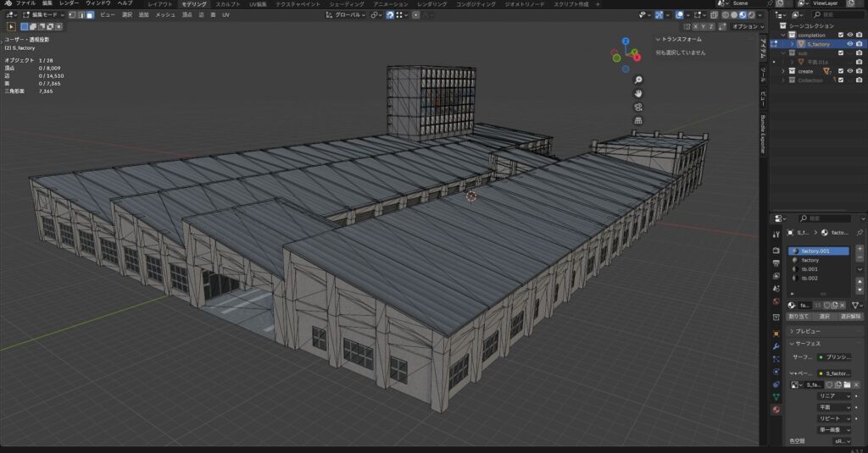Open the リピート extension dropdown
Viewport: 868px width, 453px height.
(x=835, y=418)
